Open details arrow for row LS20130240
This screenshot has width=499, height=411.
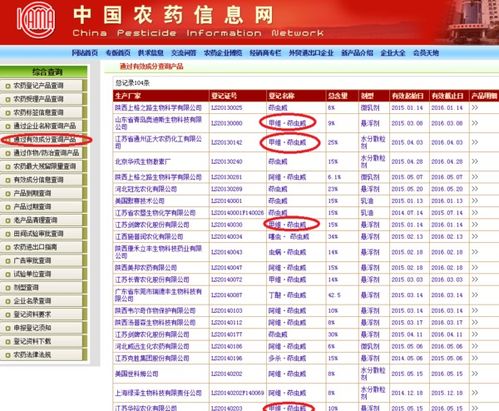tap(475, 161)
